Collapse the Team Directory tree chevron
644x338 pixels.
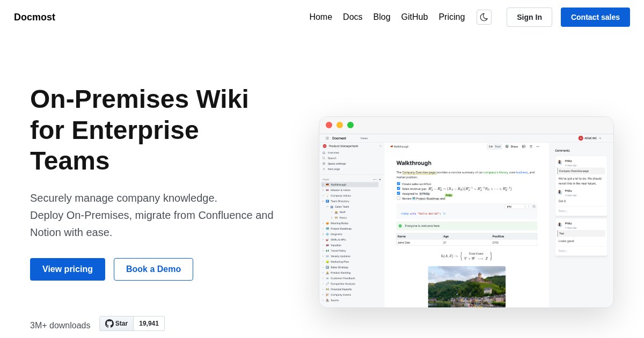323,201
